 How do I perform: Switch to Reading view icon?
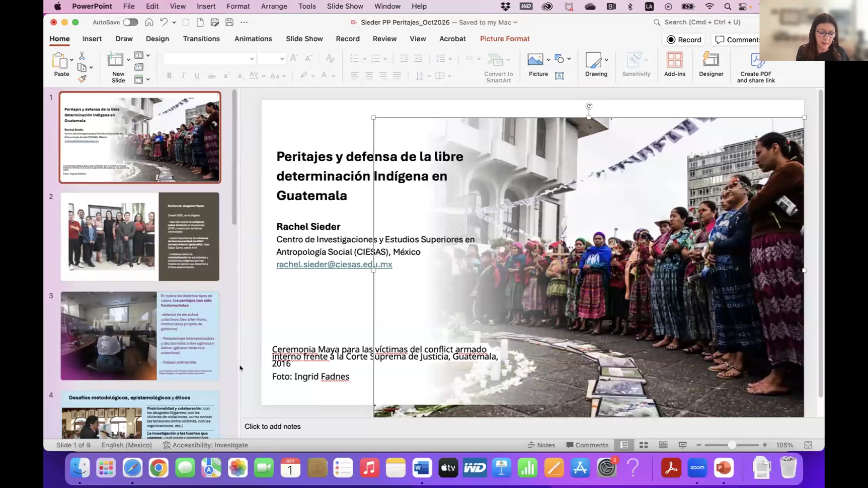point(663,445)
